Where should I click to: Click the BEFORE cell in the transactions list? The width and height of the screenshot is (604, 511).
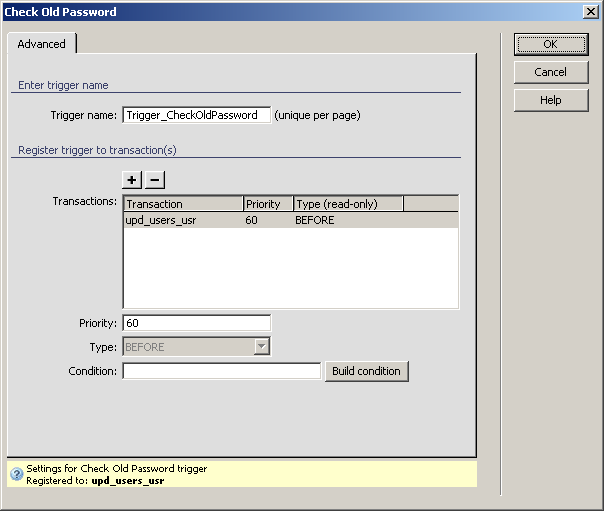point(315,220)
